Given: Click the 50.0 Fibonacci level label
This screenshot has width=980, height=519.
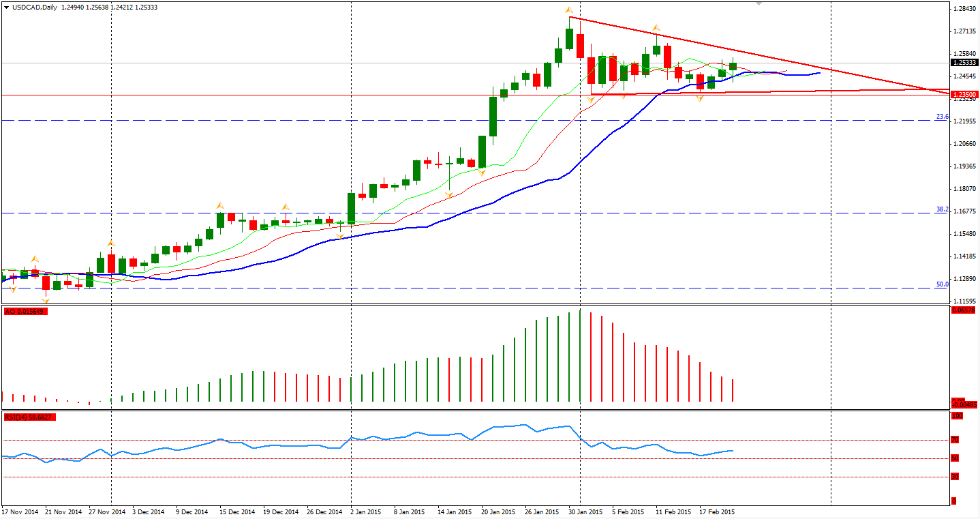Looking at the screenshot, I should 942,284.
